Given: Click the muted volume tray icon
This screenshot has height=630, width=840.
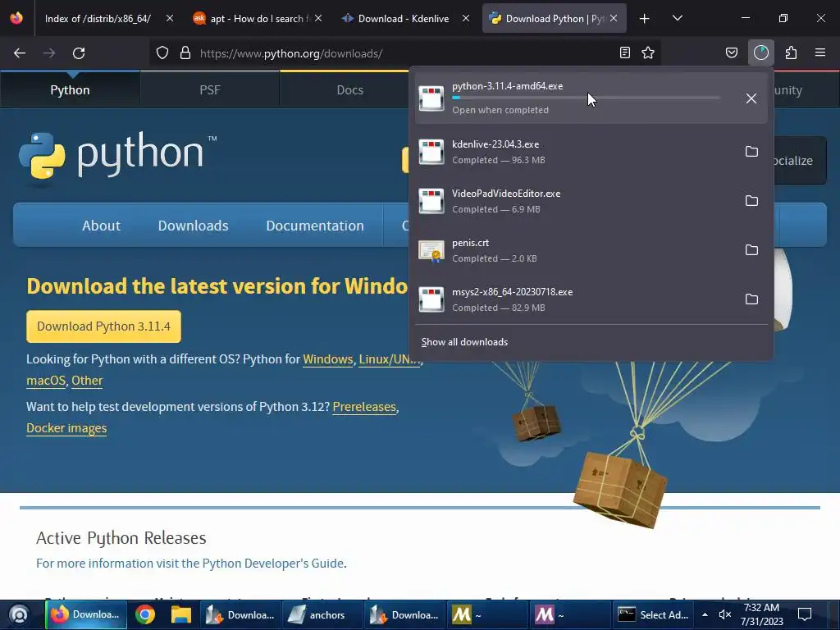Looking at the screenshot, I should (725, 614).
